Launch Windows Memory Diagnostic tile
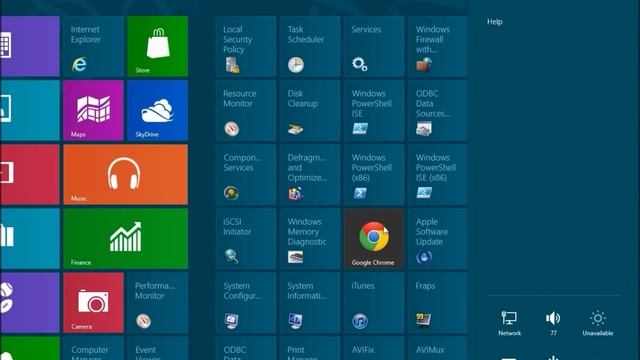 point(310,238)
